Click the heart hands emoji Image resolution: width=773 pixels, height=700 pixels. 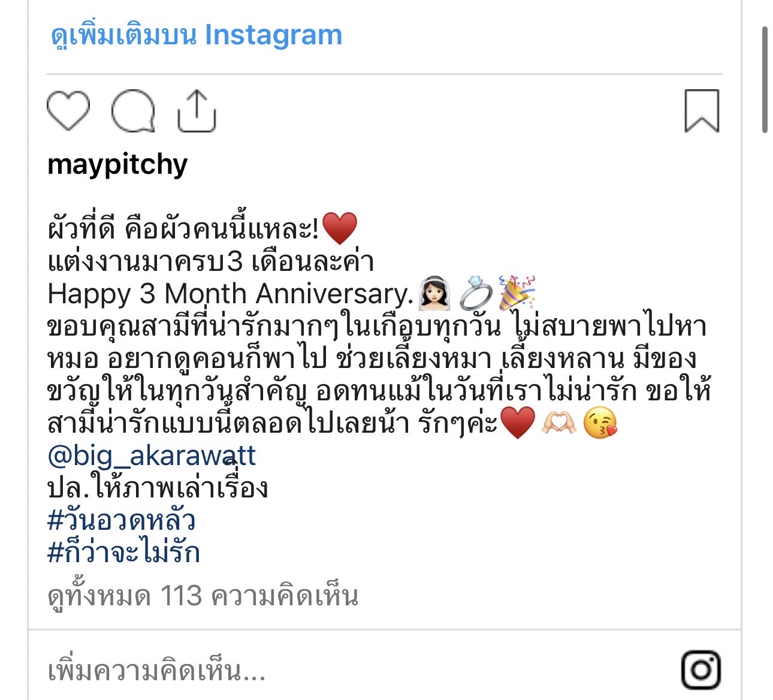[x=559, y=423]
